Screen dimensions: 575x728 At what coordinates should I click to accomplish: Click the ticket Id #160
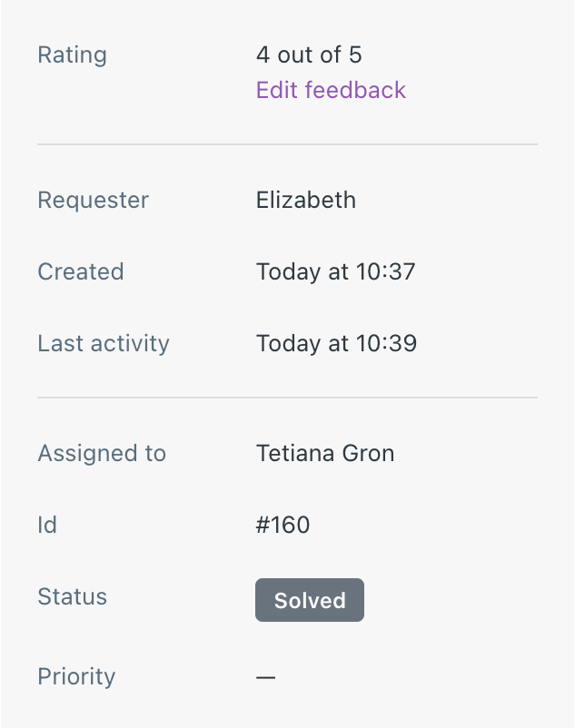click(x=283, y=525)
